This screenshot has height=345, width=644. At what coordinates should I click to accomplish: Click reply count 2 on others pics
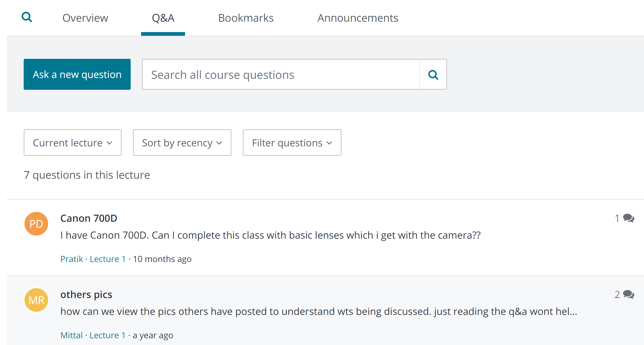pyautogui.click(x=617, y=294)
